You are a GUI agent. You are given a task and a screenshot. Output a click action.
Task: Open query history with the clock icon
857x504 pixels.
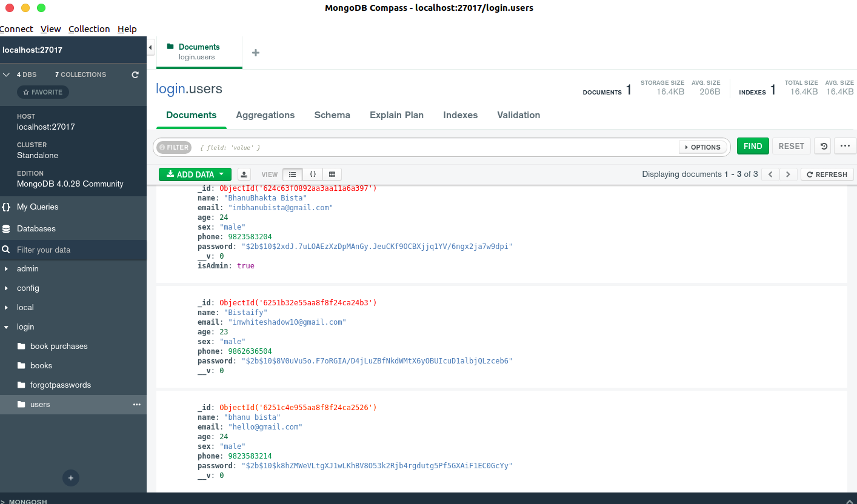[x=822, y=146]
